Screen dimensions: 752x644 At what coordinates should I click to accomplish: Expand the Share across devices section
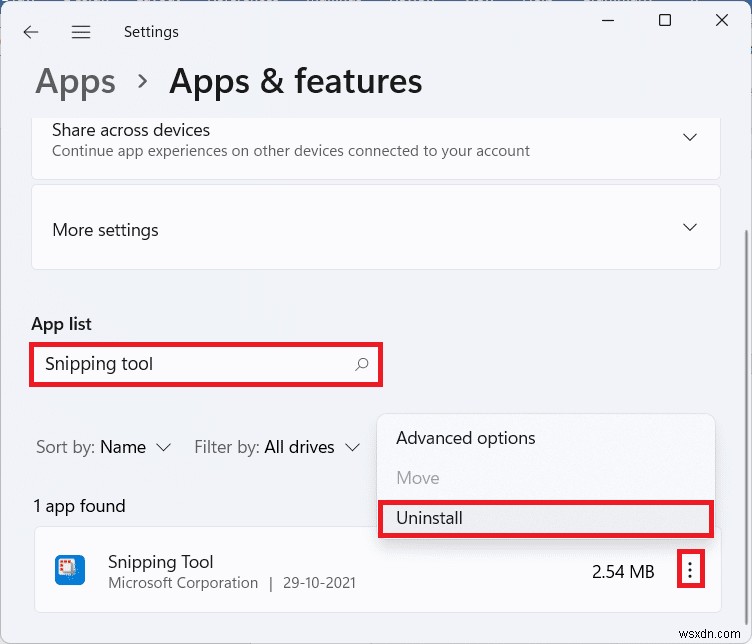(689, 137)
